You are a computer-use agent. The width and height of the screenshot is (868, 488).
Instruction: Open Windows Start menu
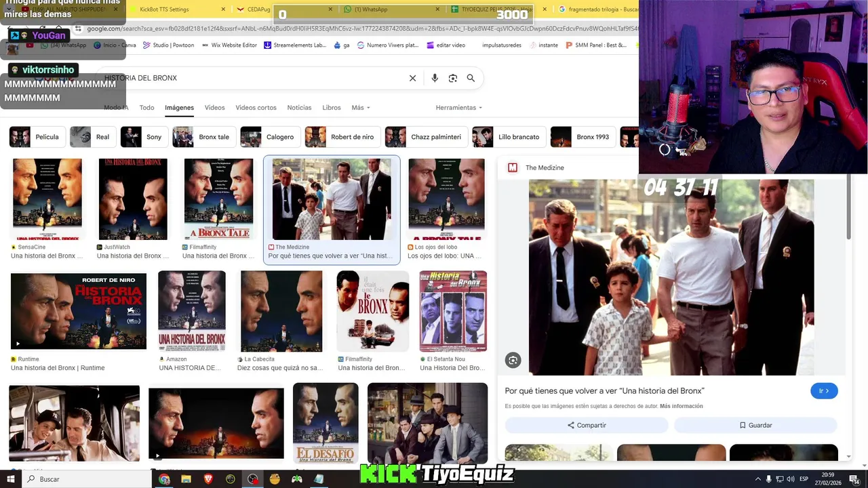point(11,479)
